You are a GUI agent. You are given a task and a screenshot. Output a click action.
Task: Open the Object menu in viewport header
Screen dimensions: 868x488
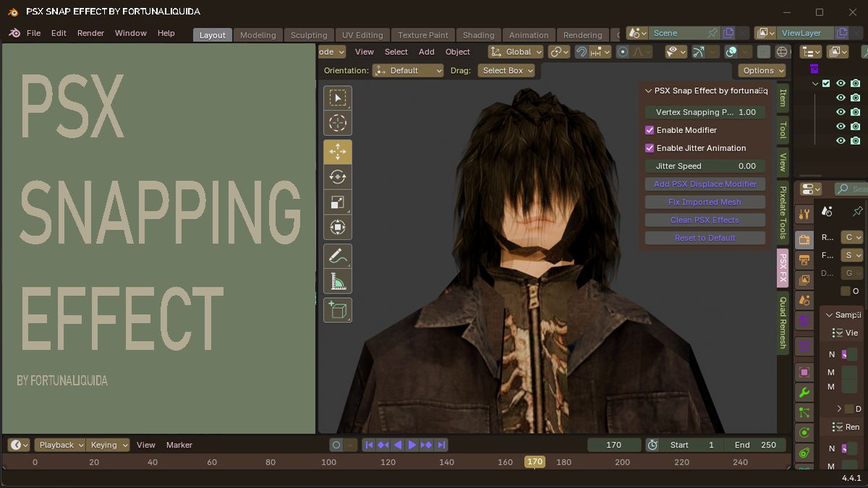coord(458,52)
